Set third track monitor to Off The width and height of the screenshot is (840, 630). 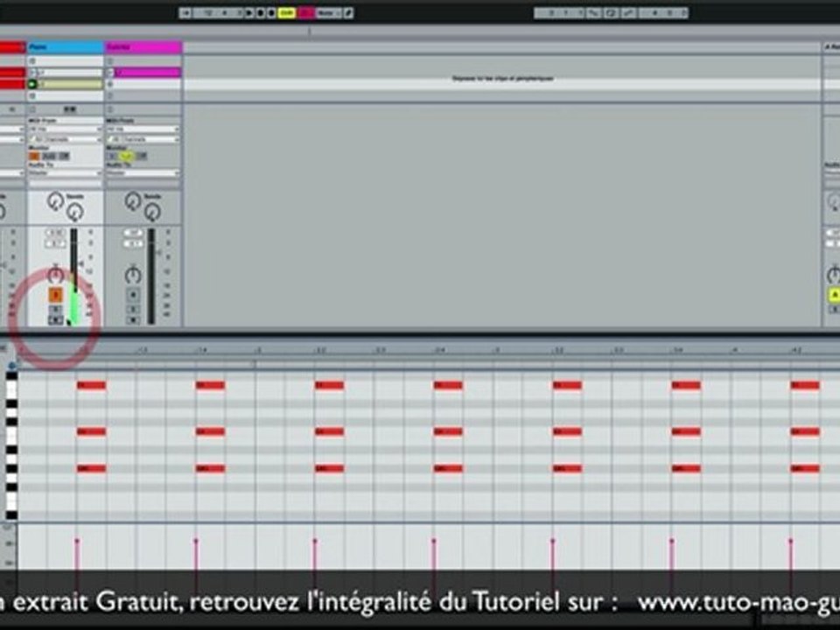coord(143,156)
